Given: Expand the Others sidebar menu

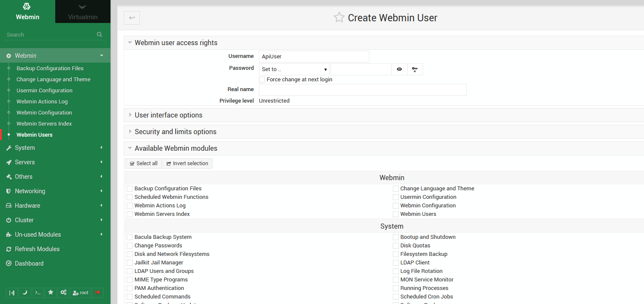Looking at the screenshot, I should pos(55,177).
